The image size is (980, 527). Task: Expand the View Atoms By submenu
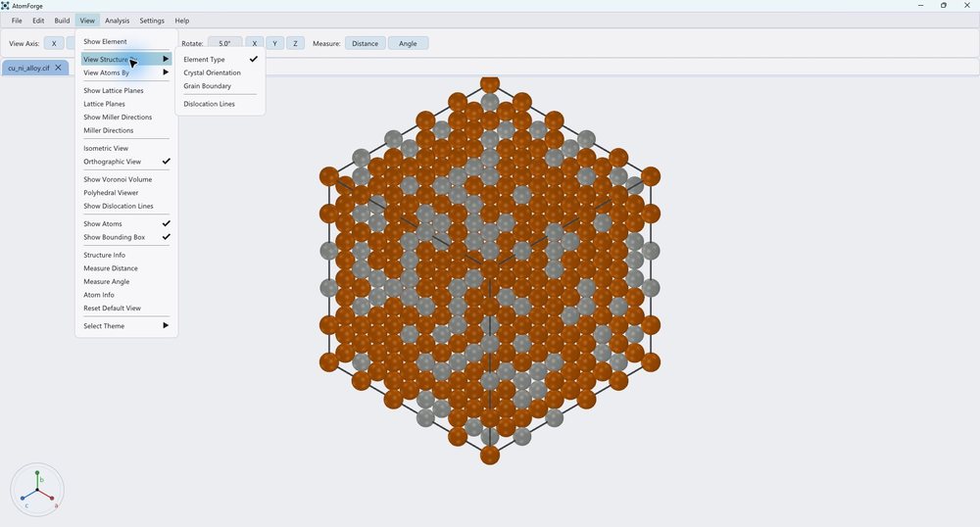(125, 72)
